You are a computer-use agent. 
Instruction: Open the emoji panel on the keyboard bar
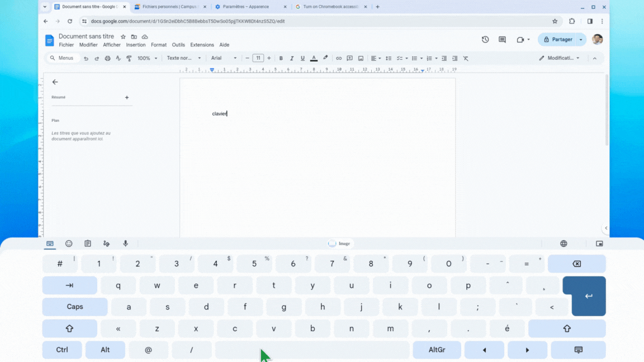coord(69,243)
